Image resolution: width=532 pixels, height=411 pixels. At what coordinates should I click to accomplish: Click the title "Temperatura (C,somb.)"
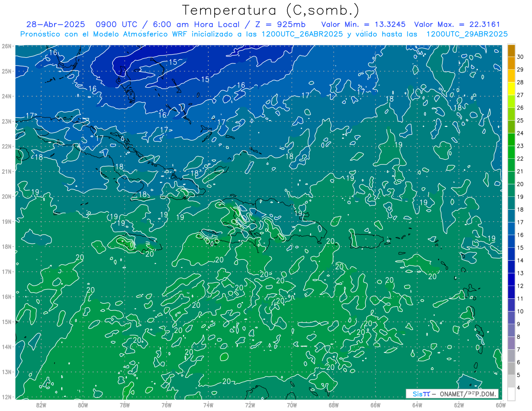coord(271,11)
